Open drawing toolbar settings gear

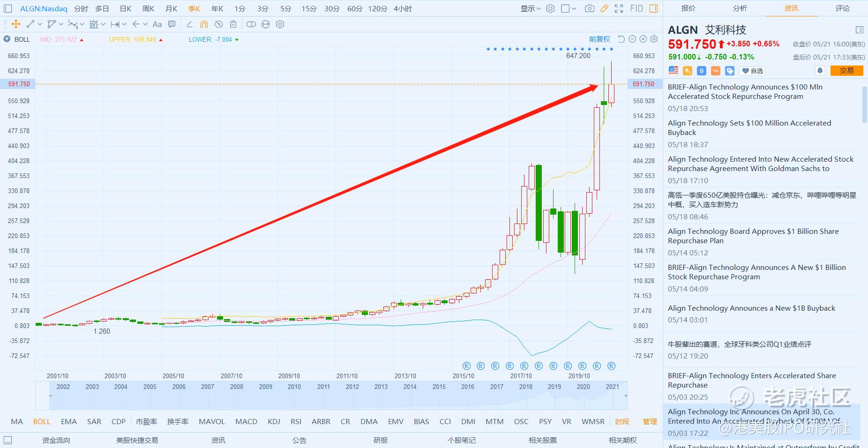280,24
